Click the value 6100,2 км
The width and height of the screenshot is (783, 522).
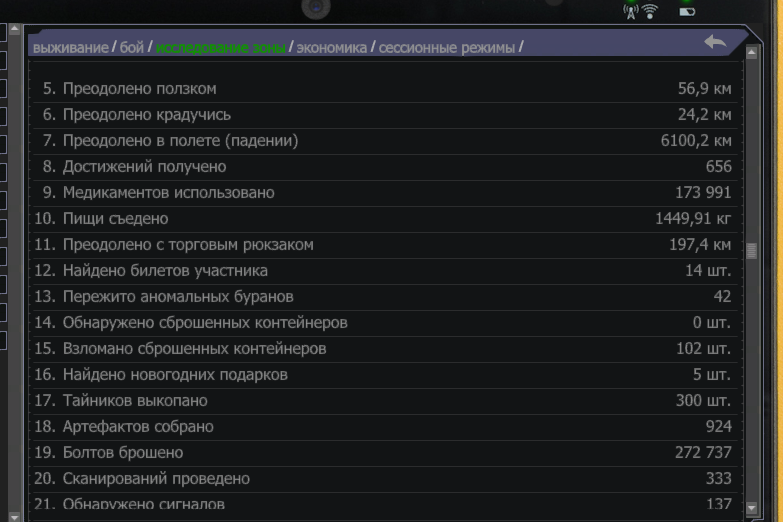[x=696, y=141]
